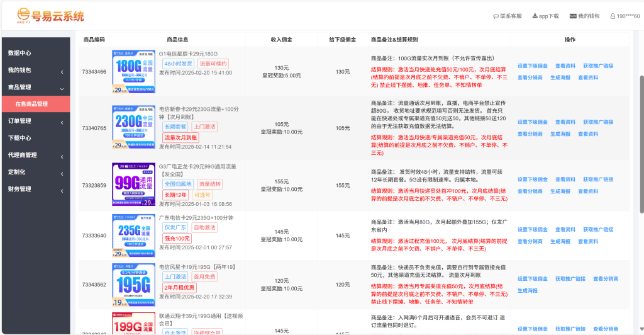Open the 180G 电信星辰卡 product thumbnail

(x=133, y=72)
